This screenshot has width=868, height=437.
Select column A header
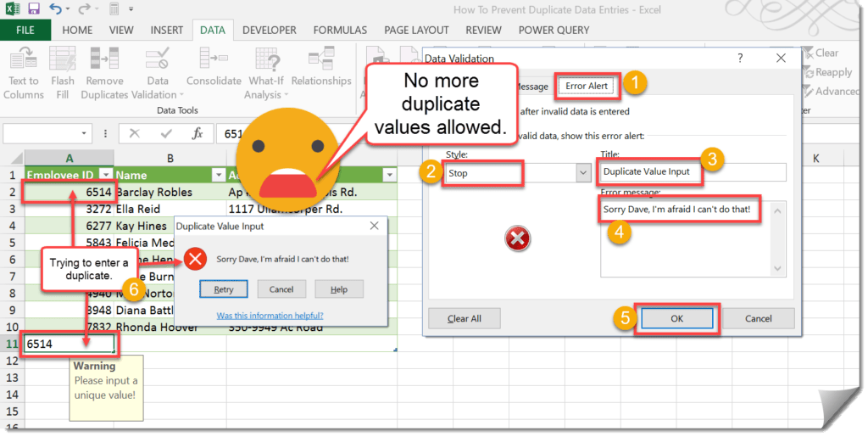70,159
